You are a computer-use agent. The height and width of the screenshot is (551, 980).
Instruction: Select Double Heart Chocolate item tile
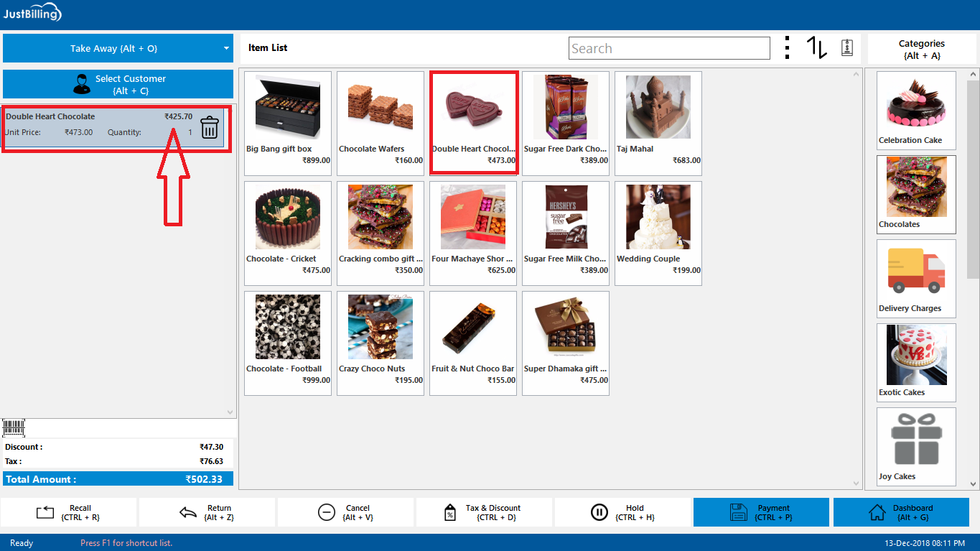coord(473,123)
